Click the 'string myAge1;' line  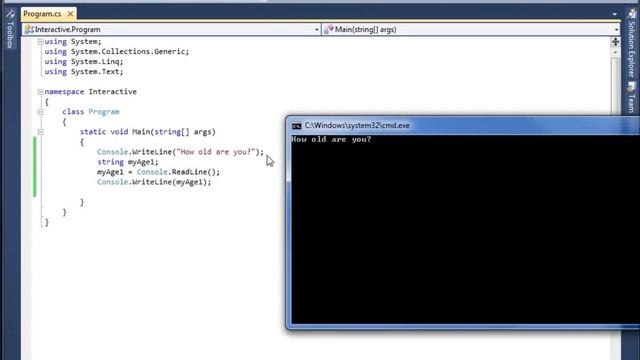point(128,162)
